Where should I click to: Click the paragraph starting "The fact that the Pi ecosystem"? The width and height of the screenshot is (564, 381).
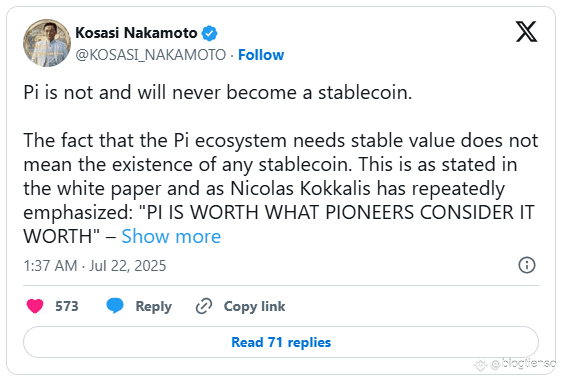pos(281,188)
